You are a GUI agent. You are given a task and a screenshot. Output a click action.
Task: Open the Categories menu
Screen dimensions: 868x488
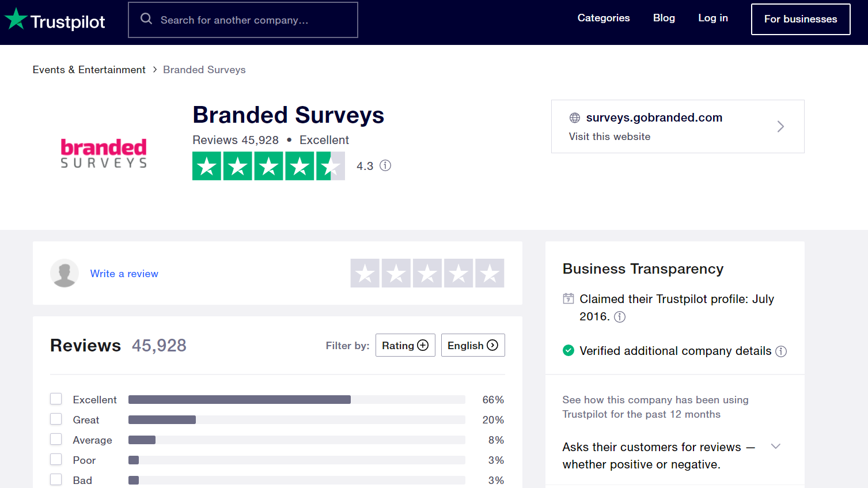coord(604,18)
